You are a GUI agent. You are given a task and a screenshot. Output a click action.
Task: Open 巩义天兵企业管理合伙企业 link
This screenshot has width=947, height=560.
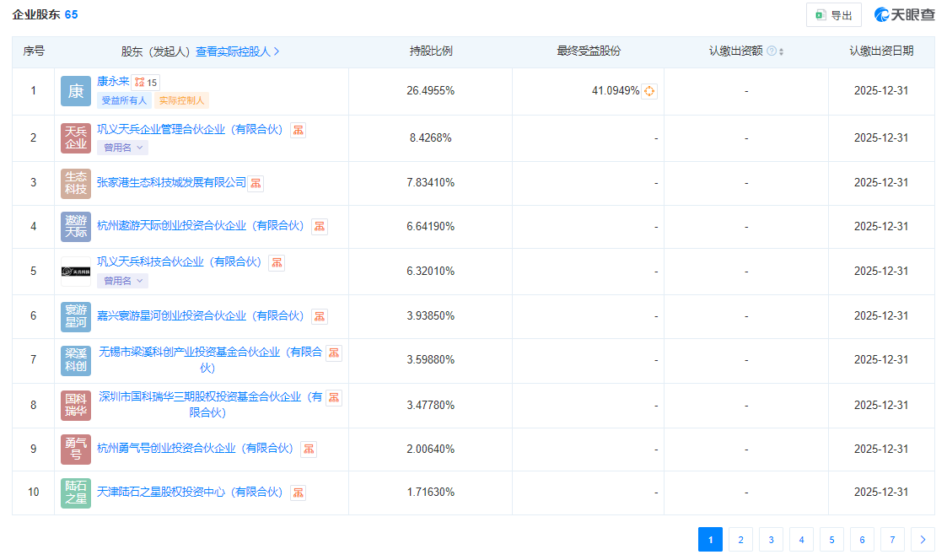pyautogui.click(x=190, y=129)
